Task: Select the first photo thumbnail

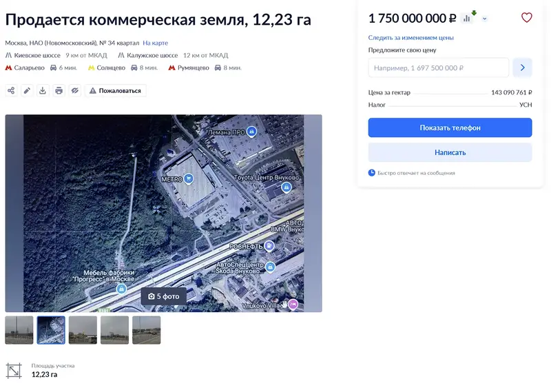Action: [x=19, y=330]
